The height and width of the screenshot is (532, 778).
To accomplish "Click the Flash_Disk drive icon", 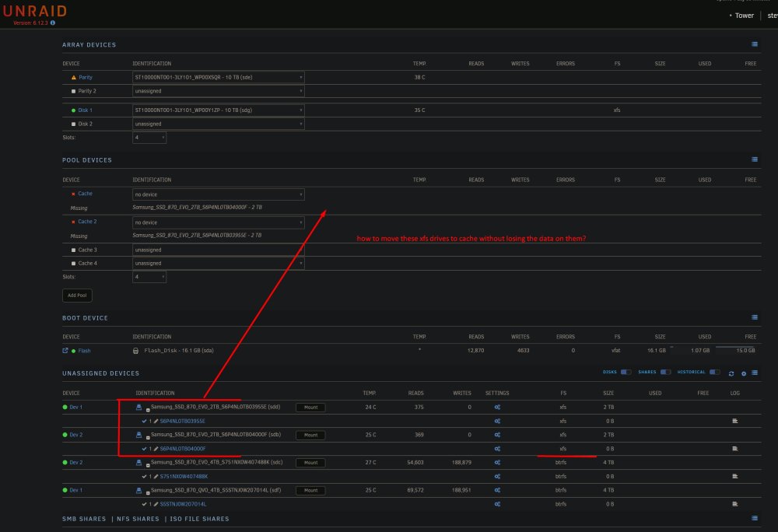I will [135, 351].
